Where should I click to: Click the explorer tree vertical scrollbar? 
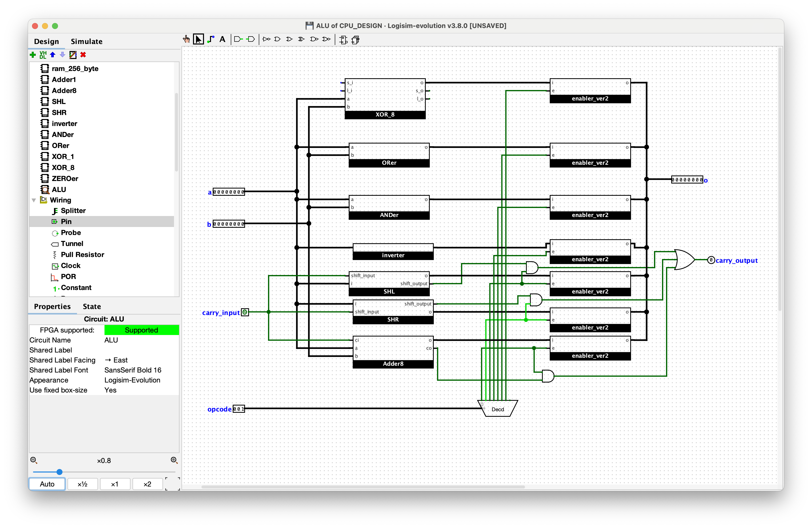pos(176,132)
